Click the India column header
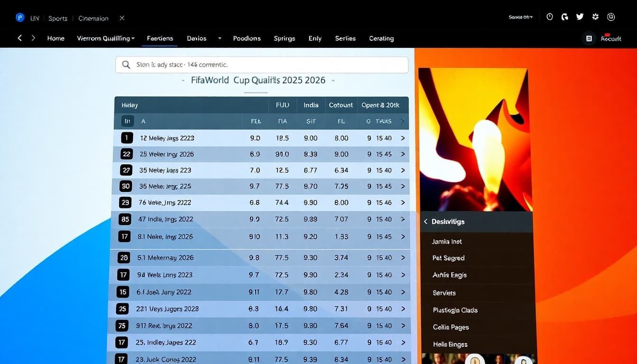The height and width of the screenshot is (364, 637). 311,105
